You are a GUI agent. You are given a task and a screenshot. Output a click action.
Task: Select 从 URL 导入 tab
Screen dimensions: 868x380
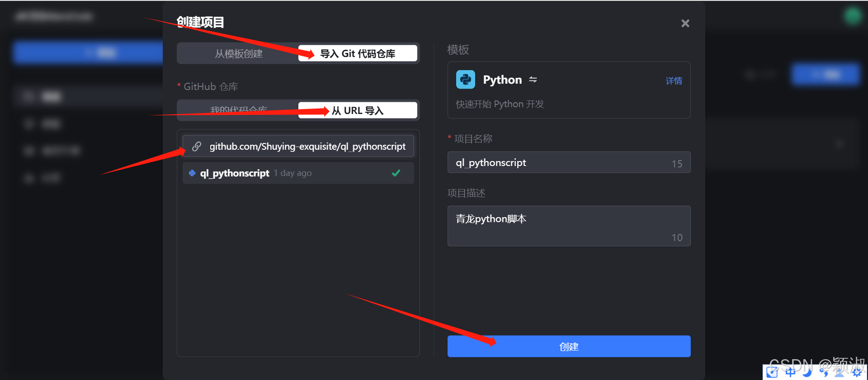(358, 110)
